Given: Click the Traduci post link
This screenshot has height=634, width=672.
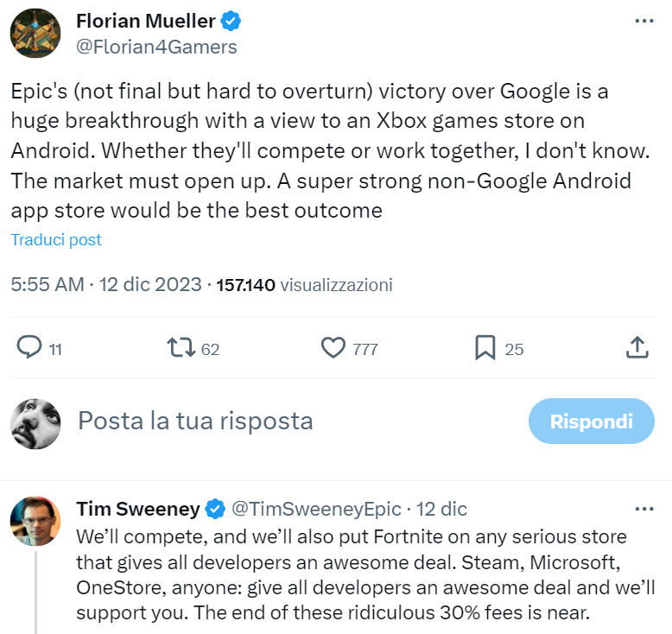Looking at the screenshot, I should [56, 239].
